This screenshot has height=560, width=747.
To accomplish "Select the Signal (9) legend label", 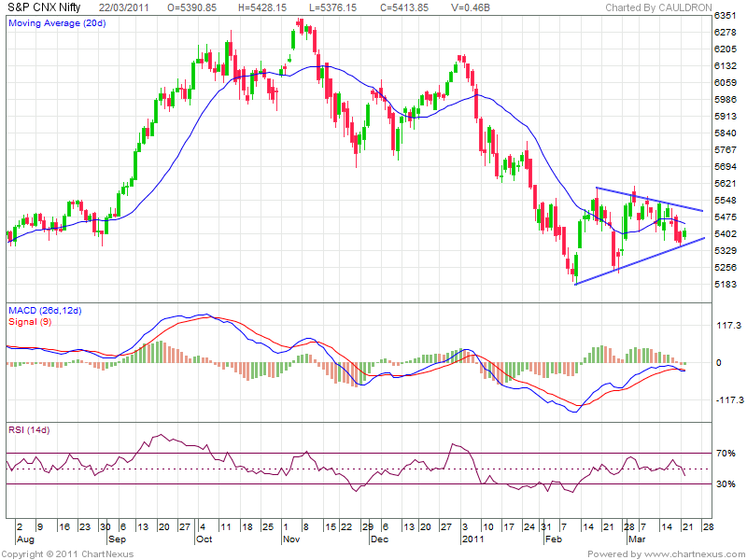I will point(28,321).
